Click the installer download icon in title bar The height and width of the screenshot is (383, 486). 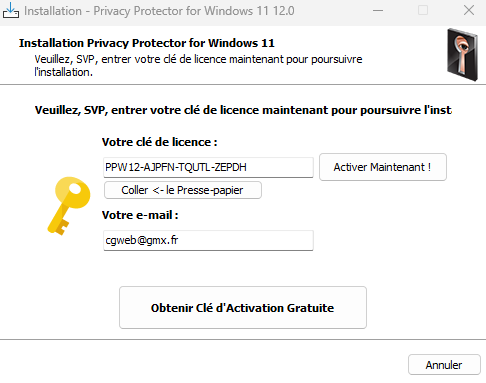point(11,10)
